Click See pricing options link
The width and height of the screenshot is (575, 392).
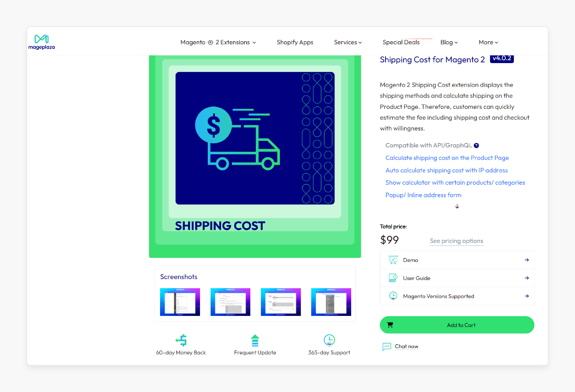(457, 241)
